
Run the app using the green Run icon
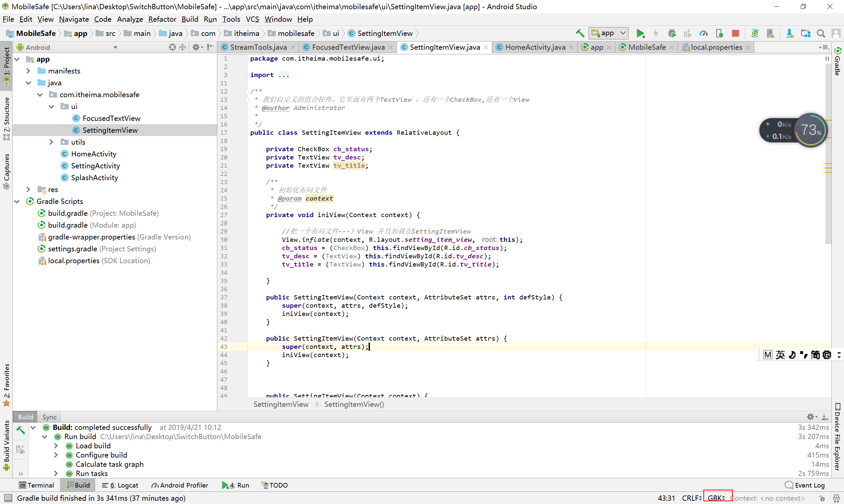pos(640,33)
